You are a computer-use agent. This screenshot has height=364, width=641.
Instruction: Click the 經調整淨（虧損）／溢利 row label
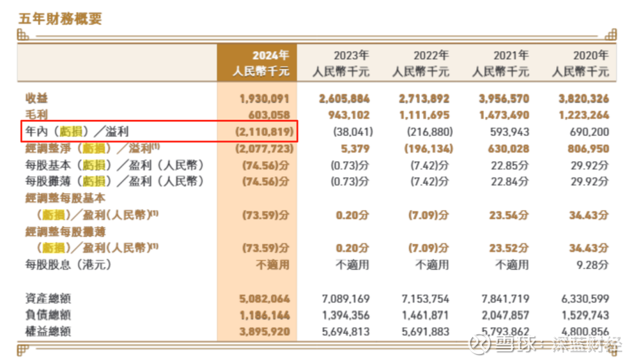pyautogui.click(x=93, y=148)
